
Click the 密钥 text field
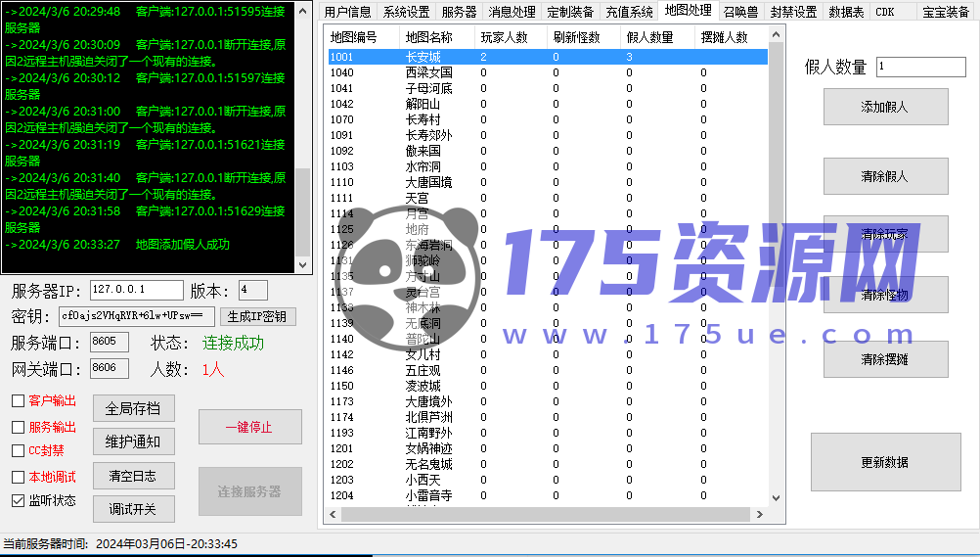[x=137, y=316]
